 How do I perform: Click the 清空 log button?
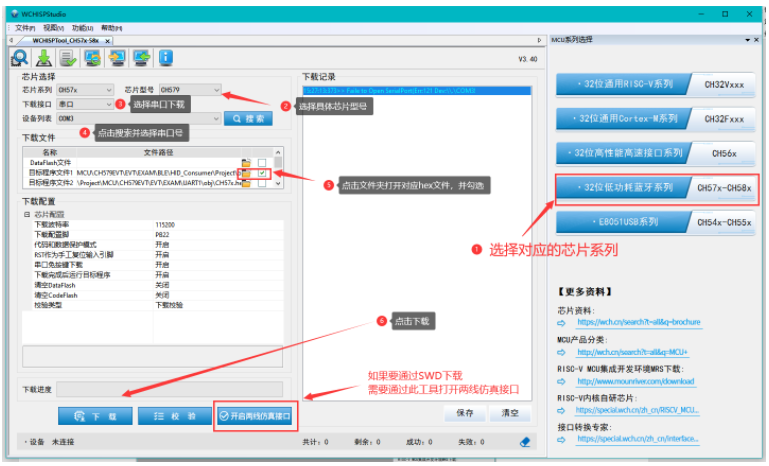510,413
